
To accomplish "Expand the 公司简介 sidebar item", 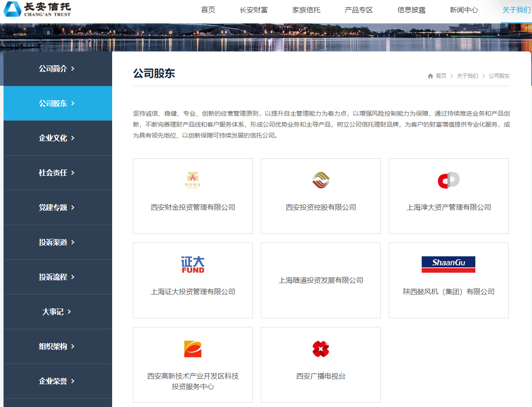I will tap(57, 69).
